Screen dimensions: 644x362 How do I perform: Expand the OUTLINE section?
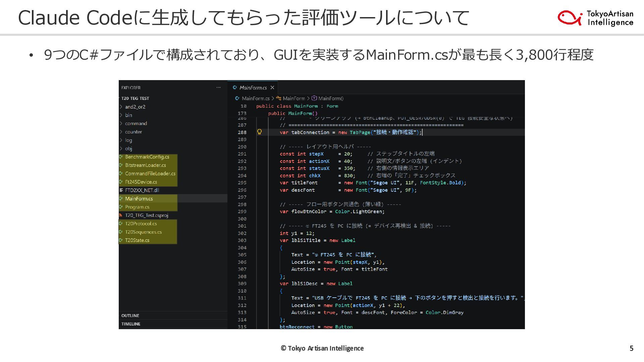[x=130, y=316]
